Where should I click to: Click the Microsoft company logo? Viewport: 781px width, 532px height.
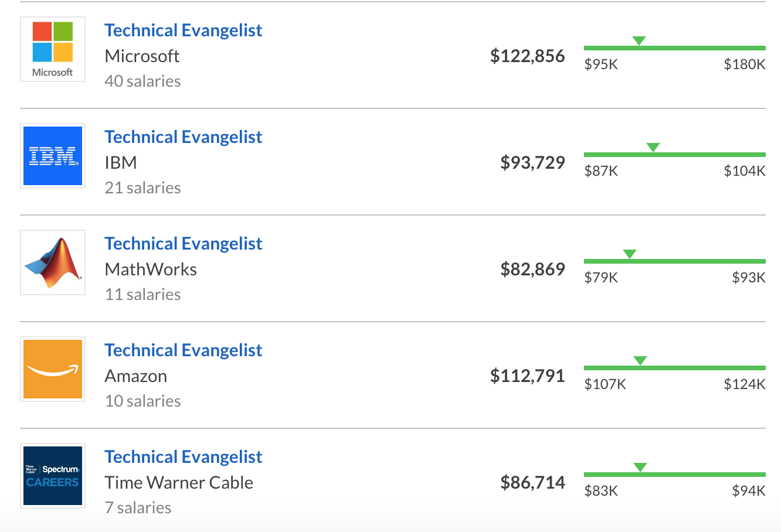click(52, 49)
